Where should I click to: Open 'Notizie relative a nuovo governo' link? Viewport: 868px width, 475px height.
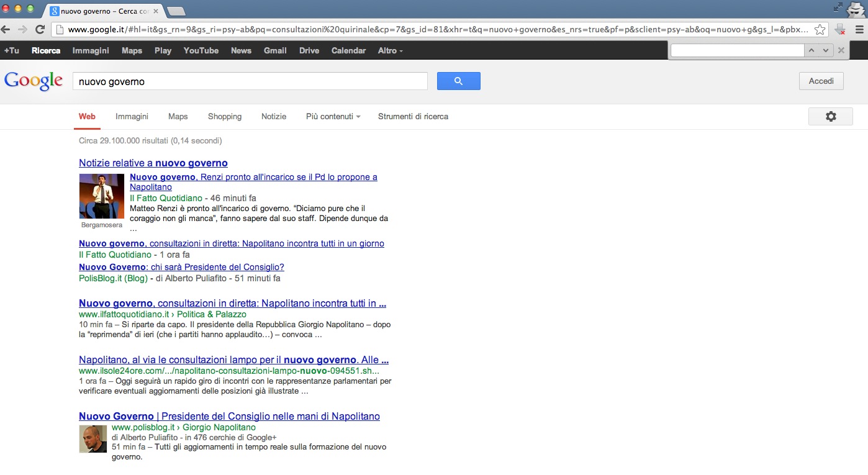pyautogui.click(x=153, y=163)
